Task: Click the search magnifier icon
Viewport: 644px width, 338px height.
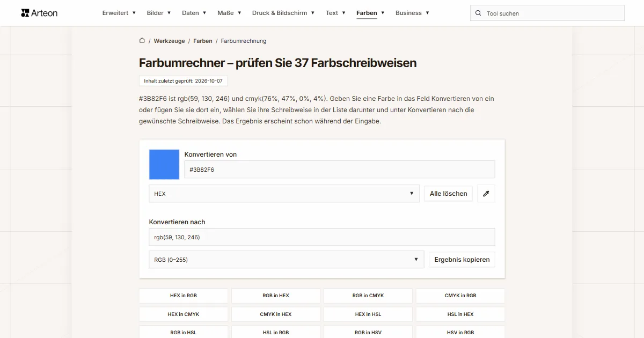Action: pos(478,13)
